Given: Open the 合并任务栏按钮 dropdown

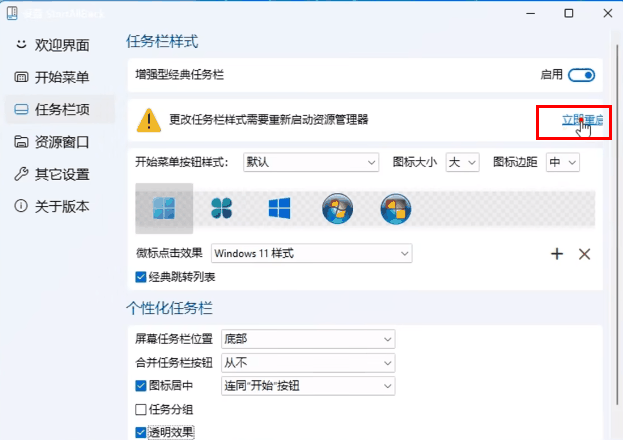Looking at the screenshot, I should point(308,362).
